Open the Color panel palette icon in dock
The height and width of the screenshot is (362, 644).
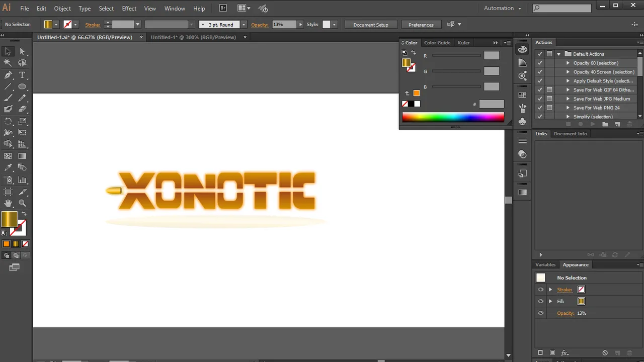[x=523, y=49]
